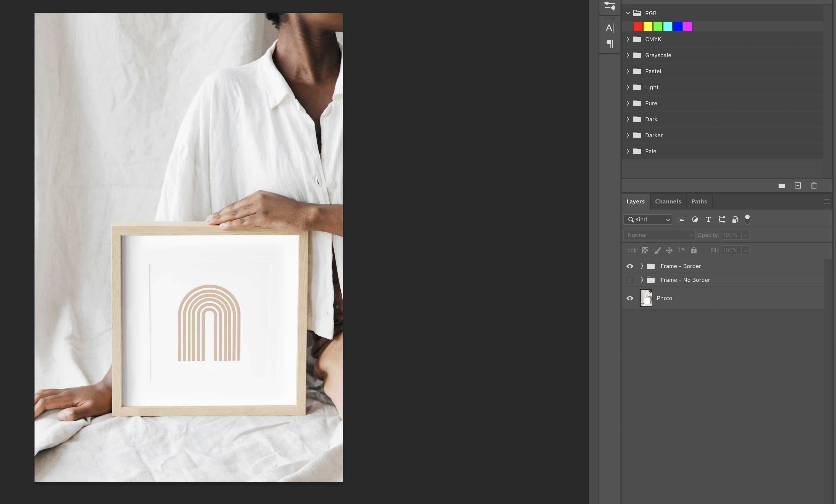Hide the Frame - Border group
Screen dimensions: 836x504
(630, 266)
